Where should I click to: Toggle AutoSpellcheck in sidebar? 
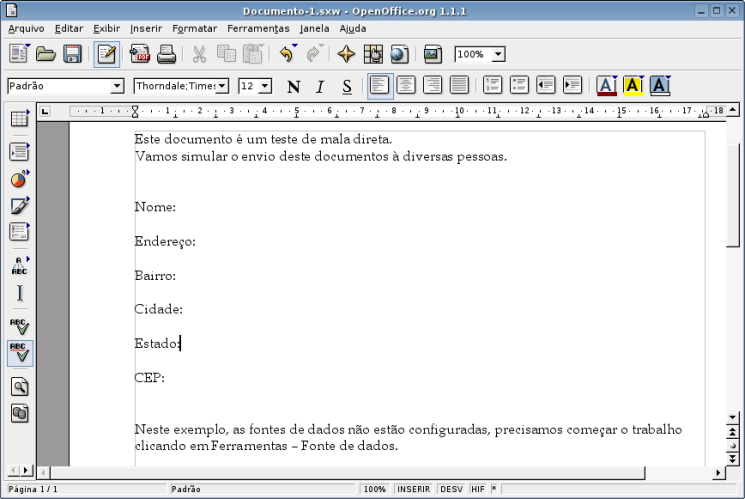click(x=20, y=353)
